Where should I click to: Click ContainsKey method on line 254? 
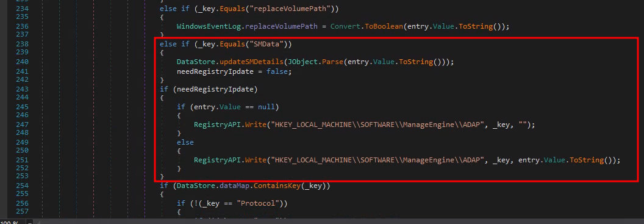click(277, 186)
